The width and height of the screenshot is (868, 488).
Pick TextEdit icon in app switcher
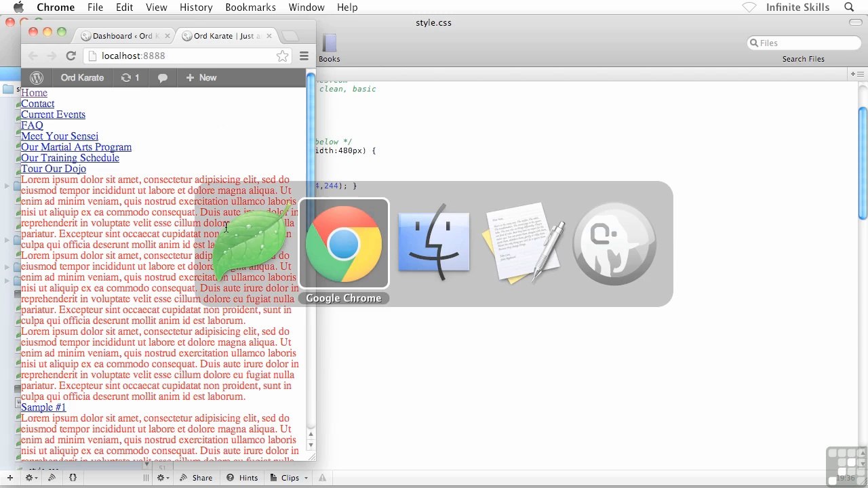(x=524, y=244)
